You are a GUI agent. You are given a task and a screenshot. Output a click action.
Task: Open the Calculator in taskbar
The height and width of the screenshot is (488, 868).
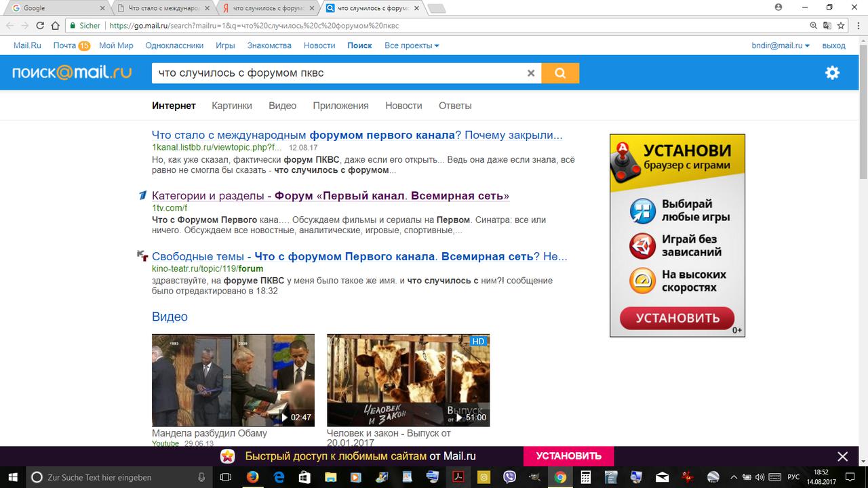click(x=586, y=477)
